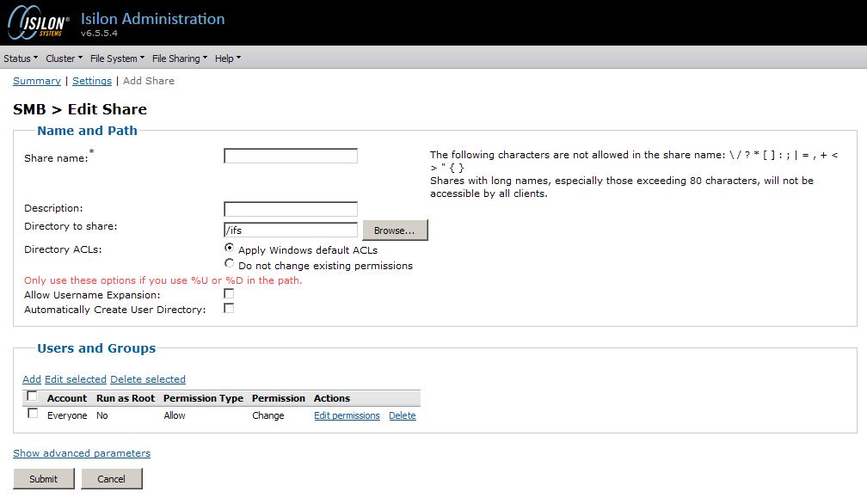Click the Account column header

click(x=67, y=398)
